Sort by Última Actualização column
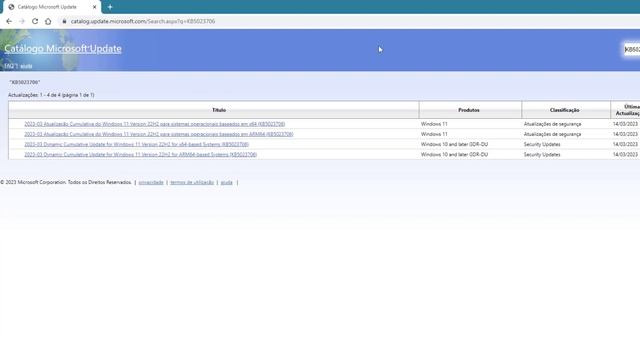This screenshot has height=360, width=640. (627, 110)
